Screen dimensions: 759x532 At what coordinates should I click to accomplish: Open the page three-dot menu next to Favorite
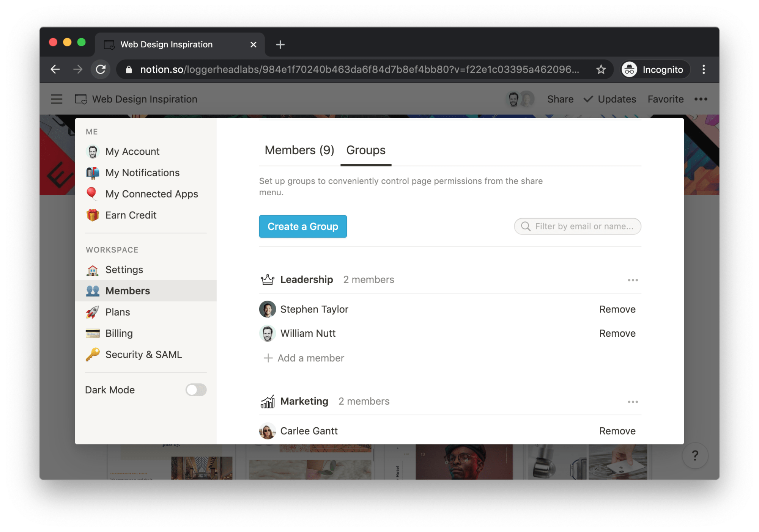(x=701, y=99)
